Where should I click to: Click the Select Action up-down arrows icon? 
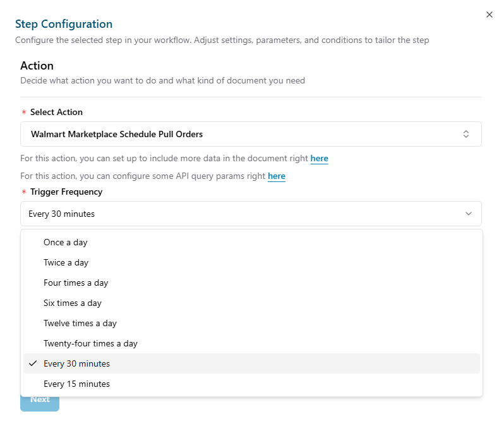click(465, 134)
